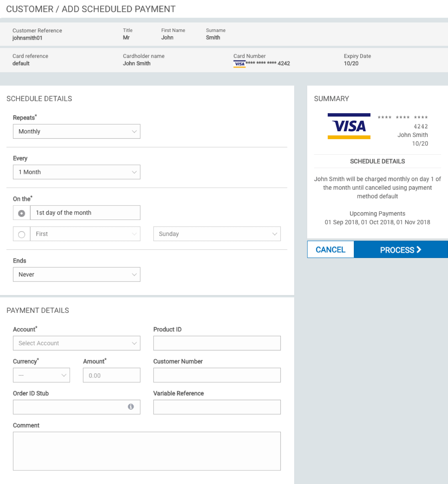Click the large Visa logo in Summary

coord(349,126)
